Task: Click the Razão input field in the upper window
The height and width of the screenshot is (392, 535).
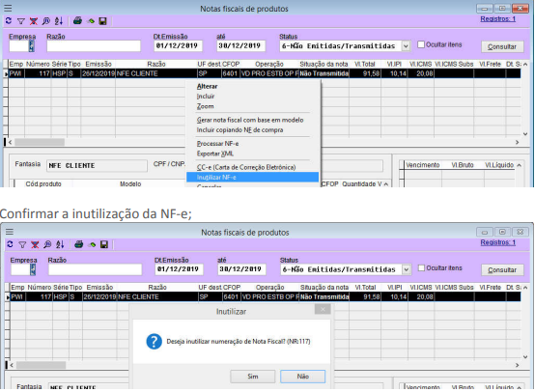Action: (94, 46)
